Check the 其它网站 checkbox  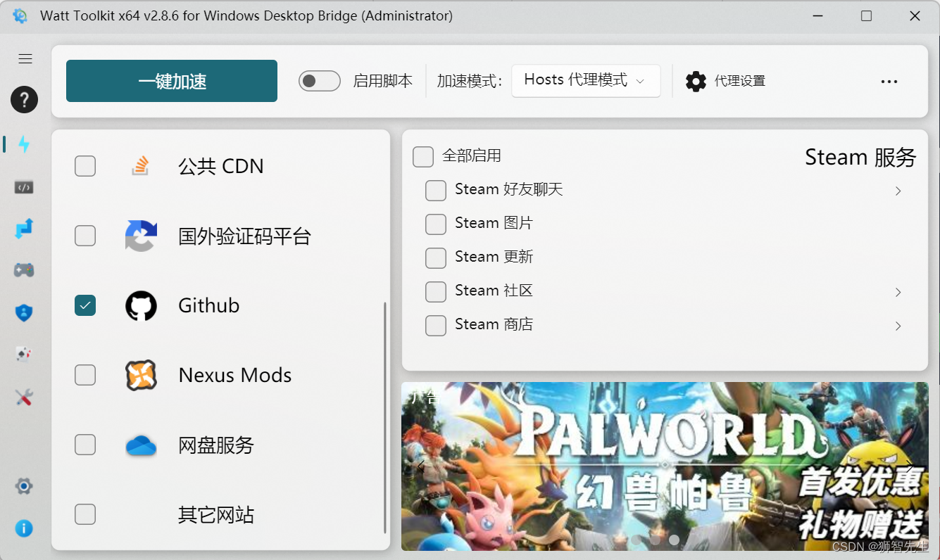coord(85,514)
